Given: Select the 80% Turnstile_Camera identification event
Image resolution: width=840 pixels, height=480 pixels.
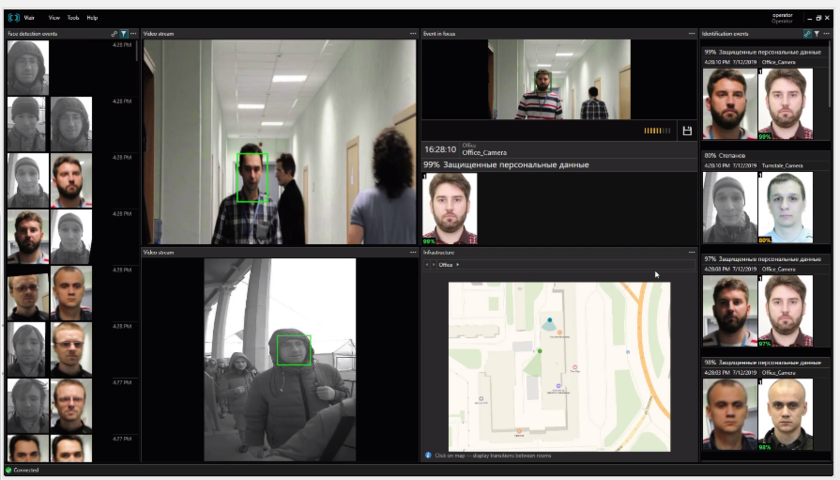Looking at the screenshot, I should 764,200.
